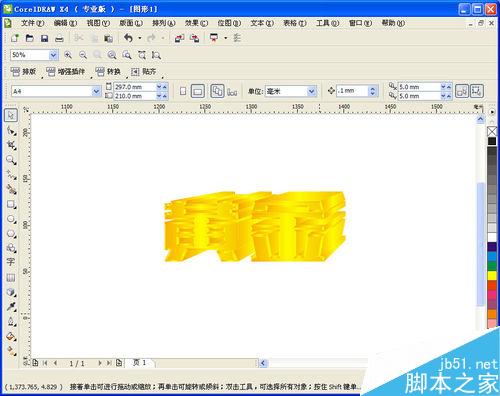
Task: Select the Crop tool in toolbox
Action: click(x=11, y=145)
